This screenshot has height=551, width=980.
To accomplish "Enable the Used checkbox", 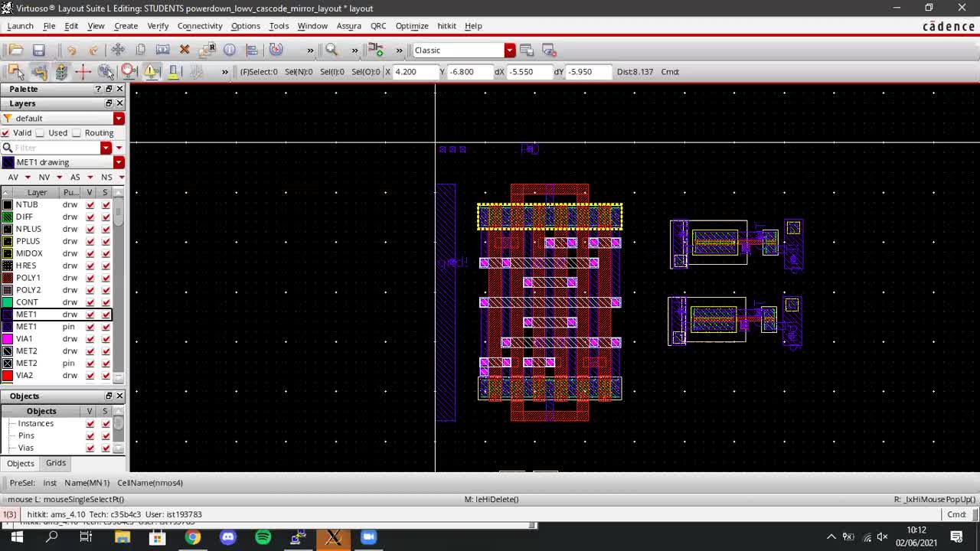I will 41,132.
